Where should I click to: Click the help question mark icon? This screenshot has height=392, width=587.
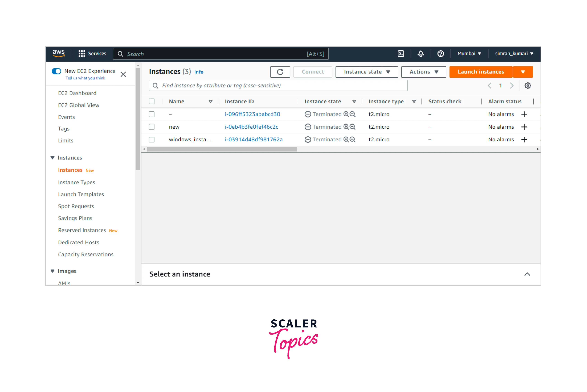(441, 53)
